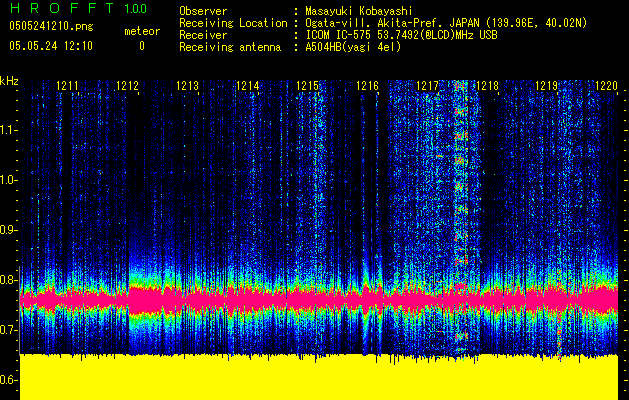629x400 pixels.
Task: Click the 0.9 kHz axis label
Action: coord(8,230)
